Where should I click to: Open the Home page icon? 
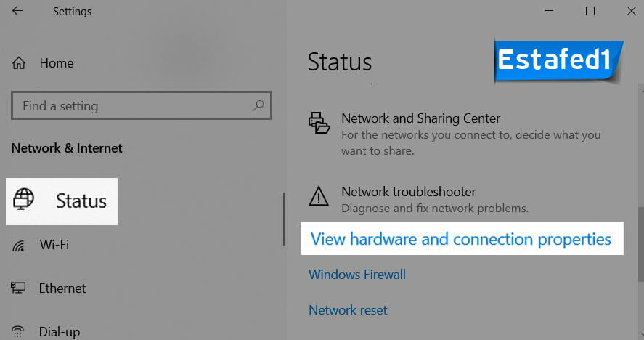point(19,63)
